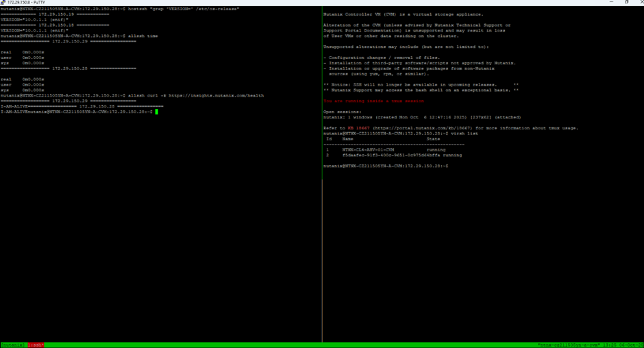
Task: Click the 172.29.150.29 separator below the curl command
Action: click(x=69, y=101)
